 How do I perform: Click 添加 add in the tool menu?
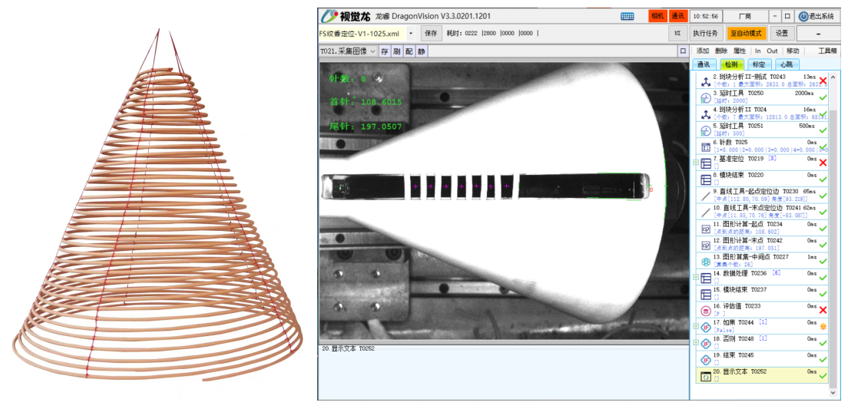pos(703,51)
